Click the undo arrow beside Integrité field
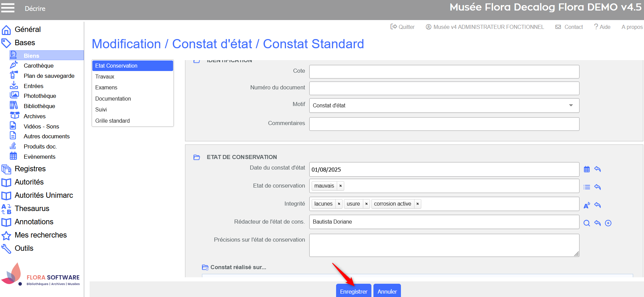 pos(597,205)
